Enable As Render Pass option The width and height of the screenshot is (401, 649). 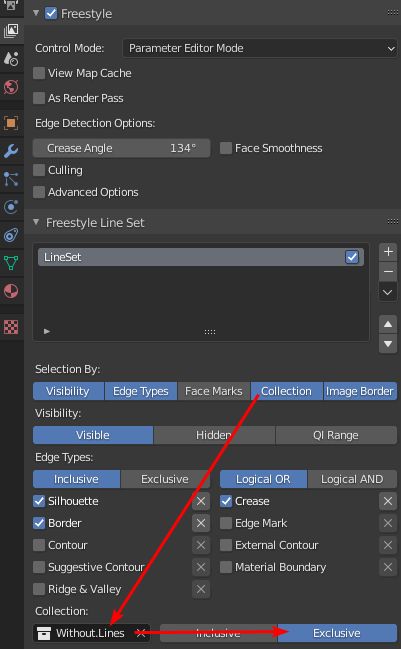[39, 98]
